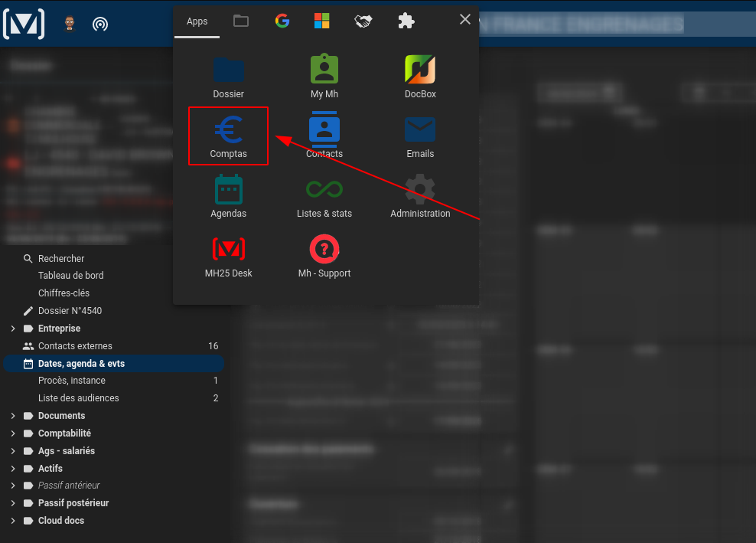Open the Dossier app
The width and height of the screenshot is (756, 543).
(229, 77)
